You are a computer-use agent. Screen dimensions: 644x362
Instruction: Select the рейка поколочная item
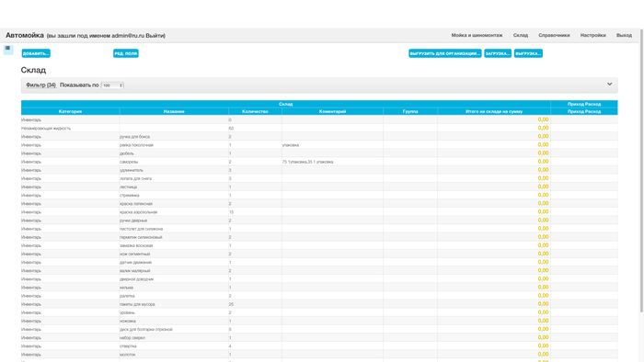click(136, 145)
